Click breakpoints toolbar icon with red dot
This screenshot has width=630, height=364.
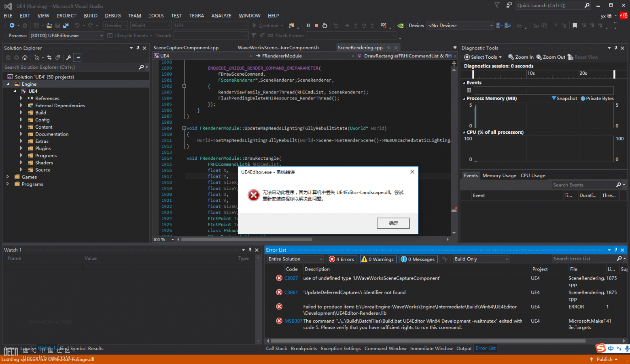[x=383, y=25]
